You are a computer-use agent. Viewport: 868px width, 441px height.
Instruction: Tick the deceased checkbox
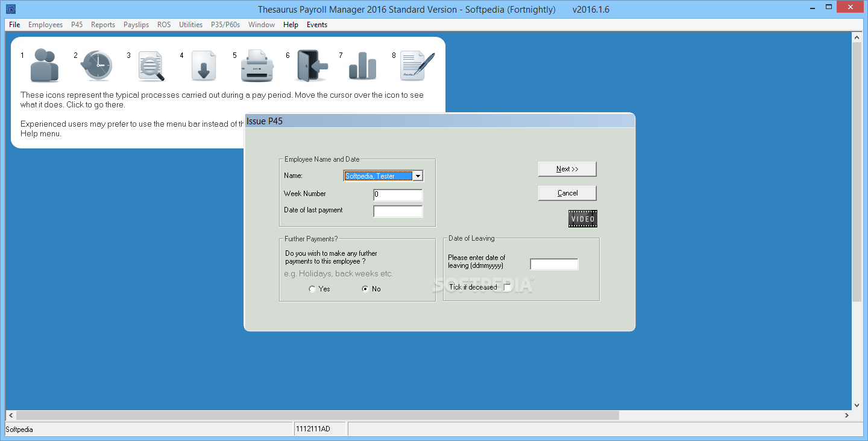tap(507, 287)
